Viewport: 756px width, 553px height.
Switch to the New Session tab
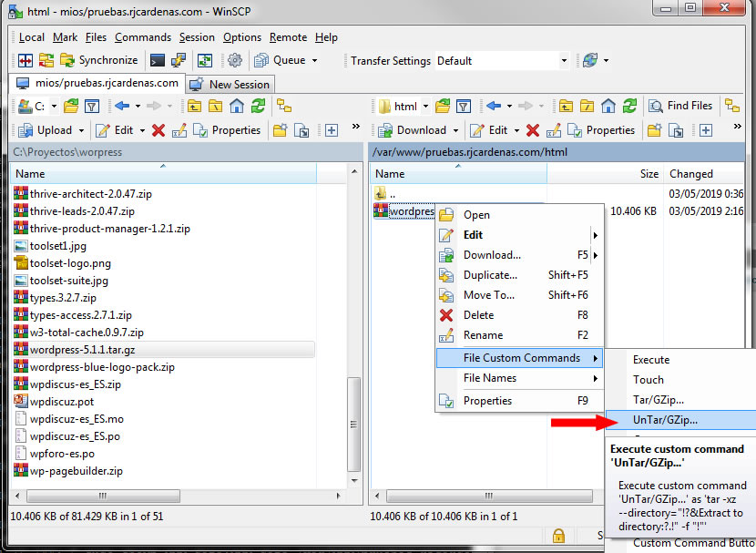[230, 85]
